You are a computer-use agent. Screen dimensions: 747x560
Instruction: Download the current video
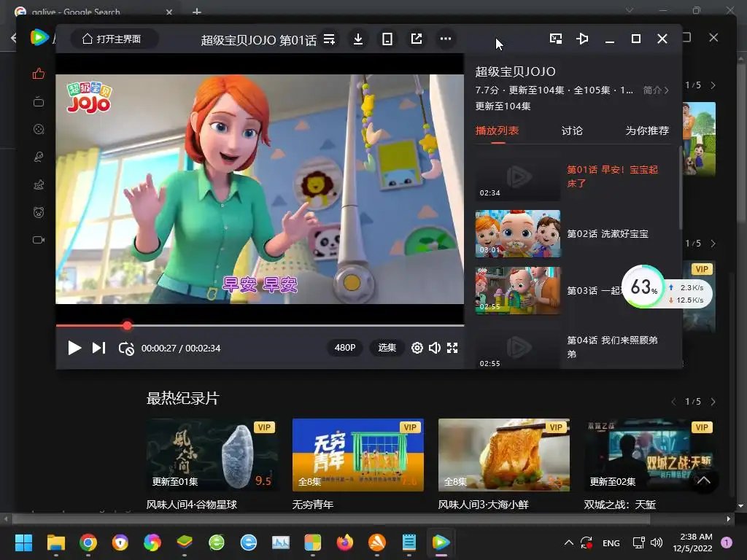tap(358, 39)
